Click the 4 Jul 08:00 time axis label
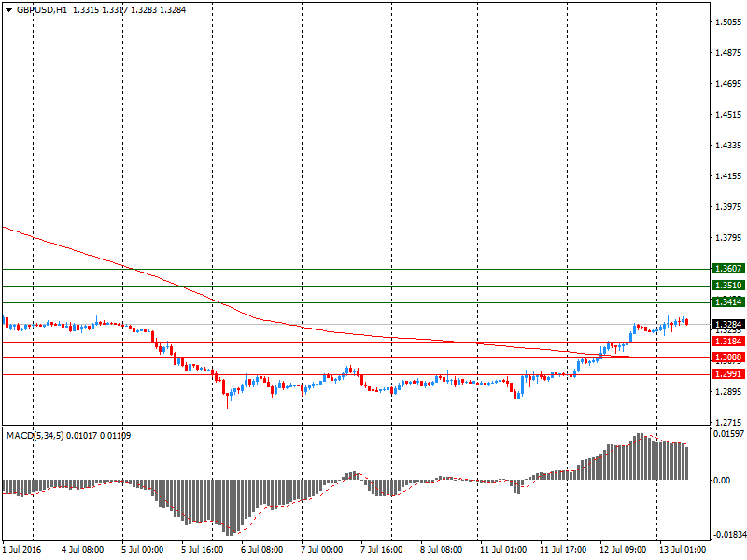The height and width of the screenshot is (560, 747). (x=83, y=550)
